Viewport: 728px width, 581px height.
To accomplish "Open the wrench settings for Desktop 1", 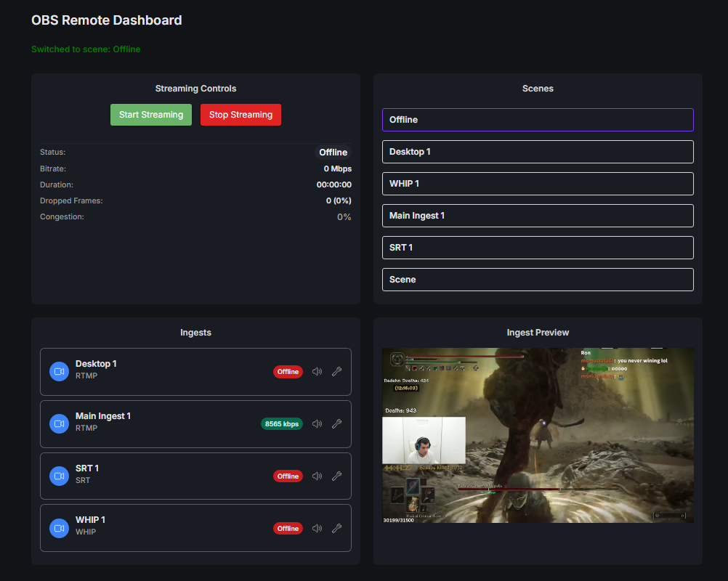I will click(x=336, y=371).
